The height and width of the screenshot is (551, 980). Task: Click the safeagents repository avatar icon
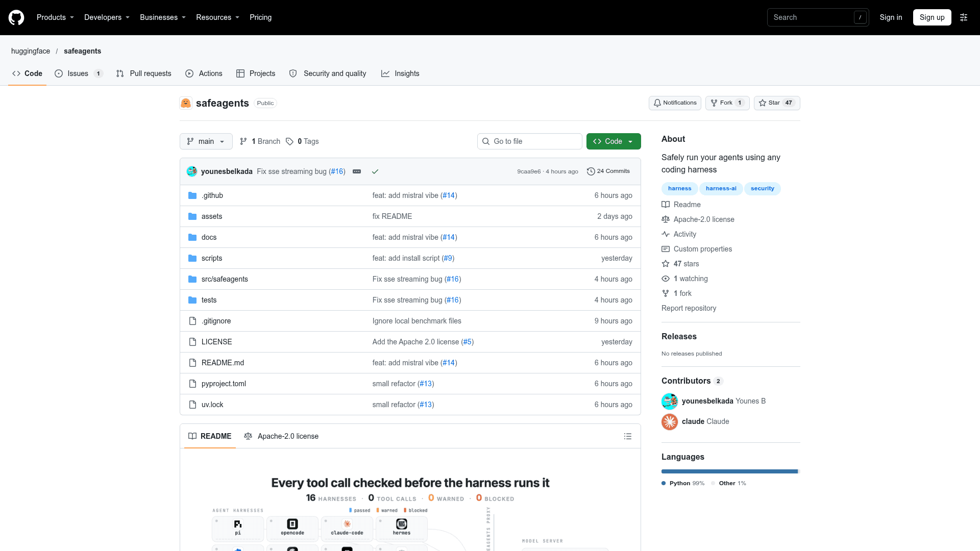tap(186, 103)
